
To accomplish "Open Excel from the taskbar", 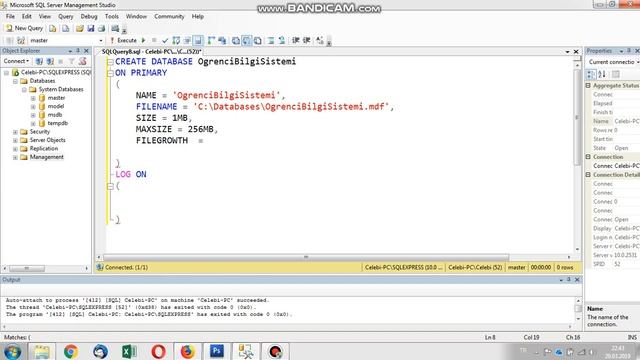I will click(x=129, y=351).
